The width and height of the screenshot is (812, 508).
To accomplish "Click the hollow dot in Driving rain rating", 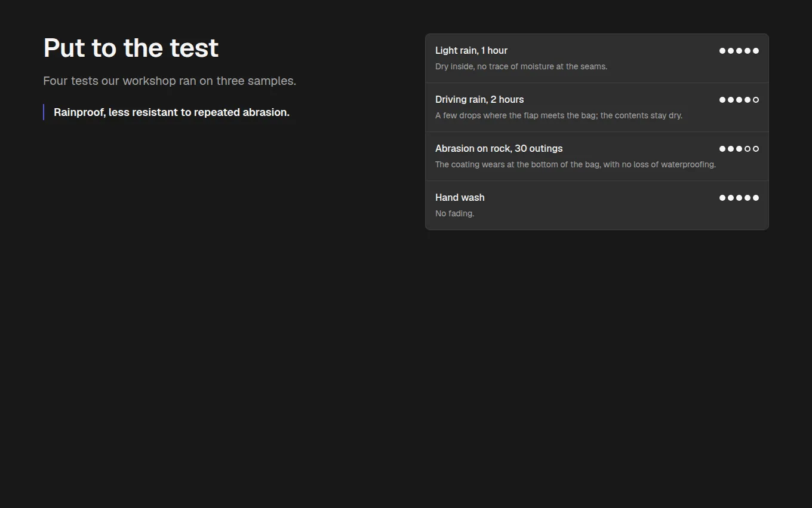I will click(x=756, y=100).
